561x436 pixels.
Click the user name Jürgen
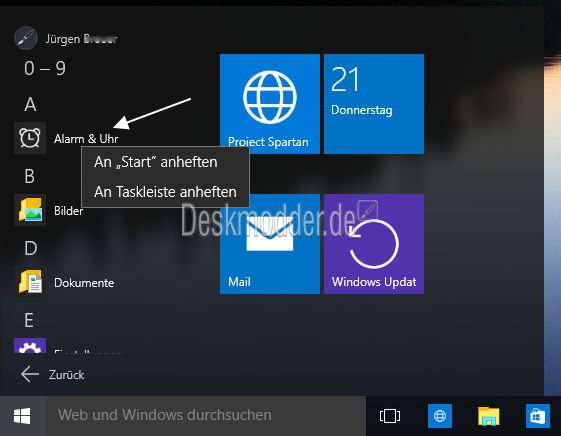click(63, 39)
